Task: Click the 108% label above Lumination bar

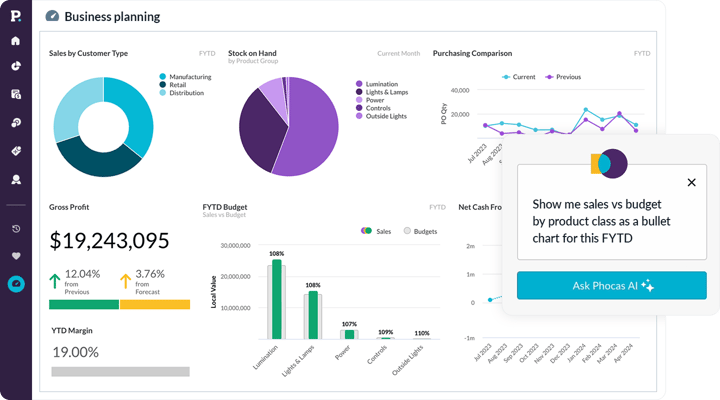Action: pos(276,254)
